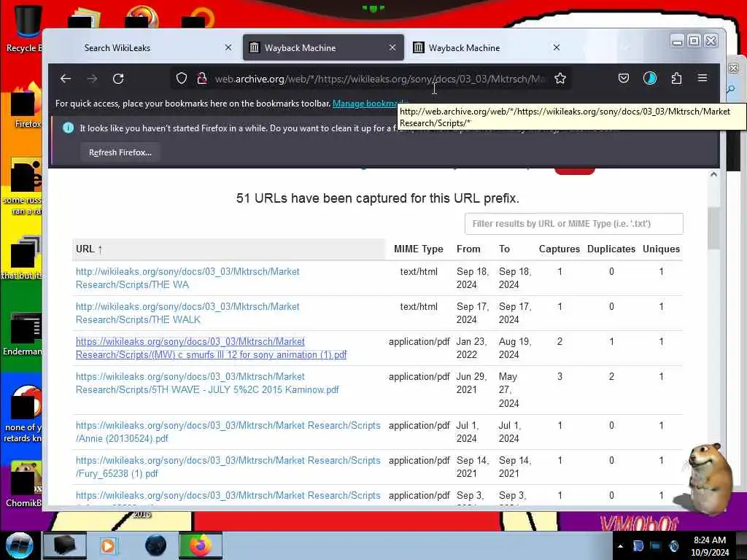
Task: Open the Firefox account profile icon
Action: 650,78
